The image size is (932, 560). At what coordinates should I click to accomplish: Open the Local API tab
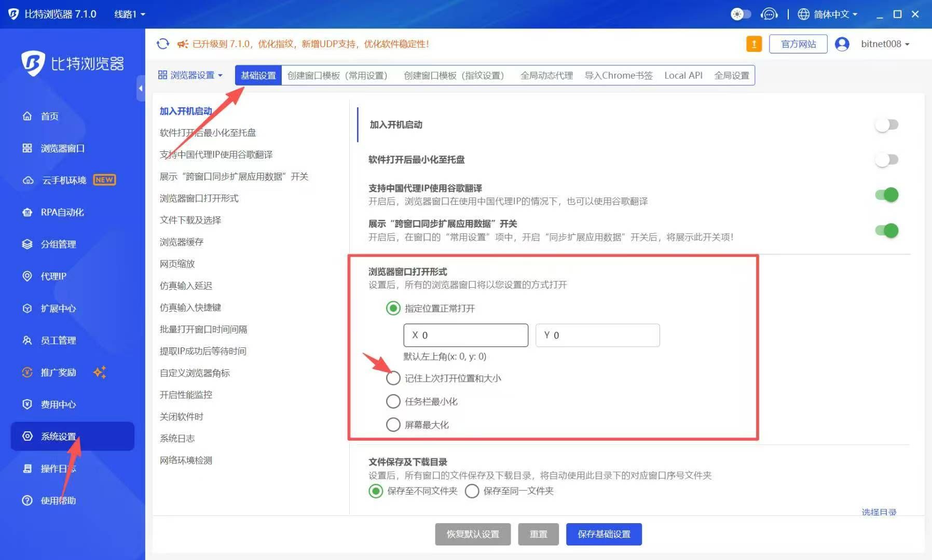click(683, 75)
